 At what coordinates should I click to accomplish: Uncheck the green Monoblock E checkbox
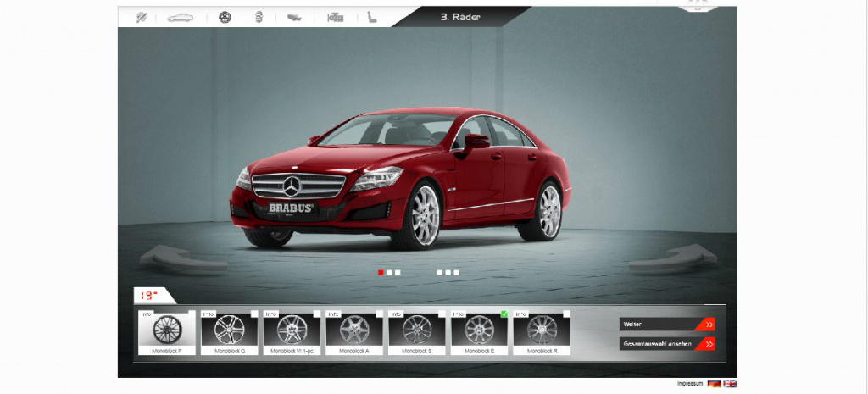pyautogui.click(x=504, y=314)
